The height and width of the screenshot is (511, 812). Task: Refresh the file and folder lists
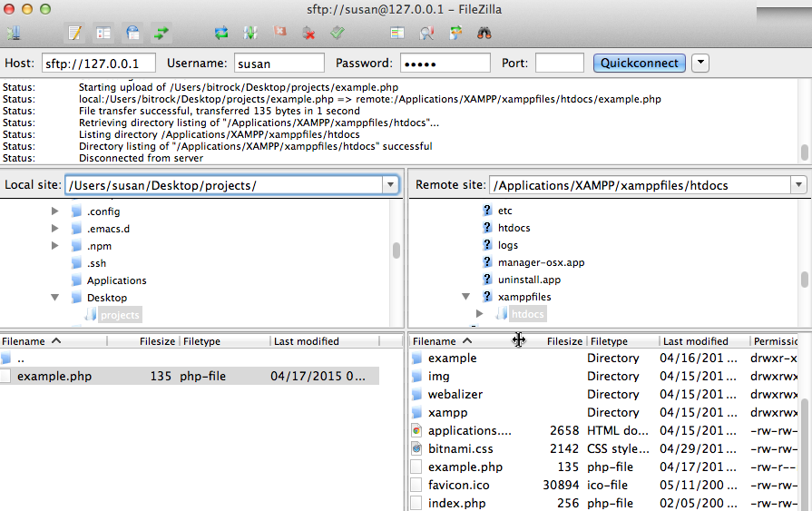click(221, 34)
